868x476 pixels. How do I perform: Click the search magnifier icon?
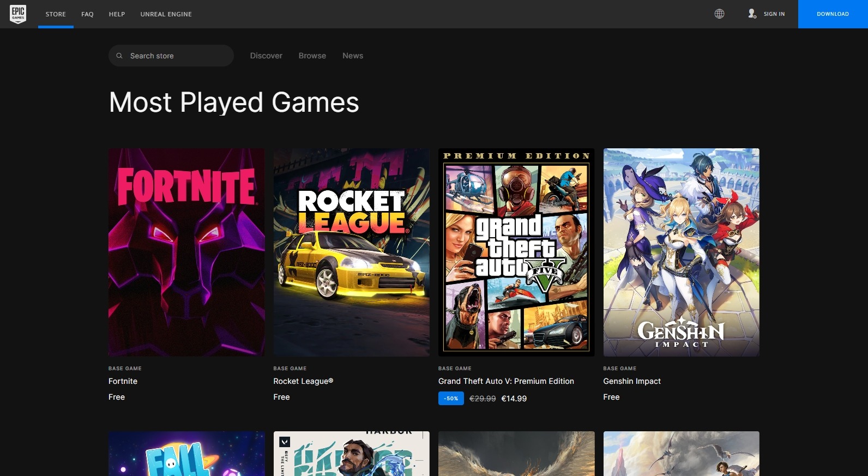pyautogui.click(x=119, y=56)
